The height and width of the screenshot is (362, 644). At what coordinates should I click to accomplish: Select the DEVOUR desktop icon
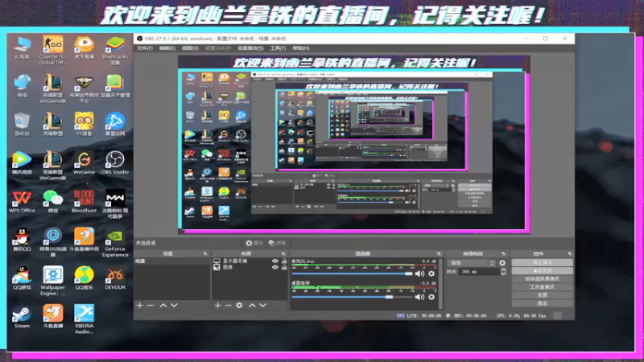pos(115,278)
